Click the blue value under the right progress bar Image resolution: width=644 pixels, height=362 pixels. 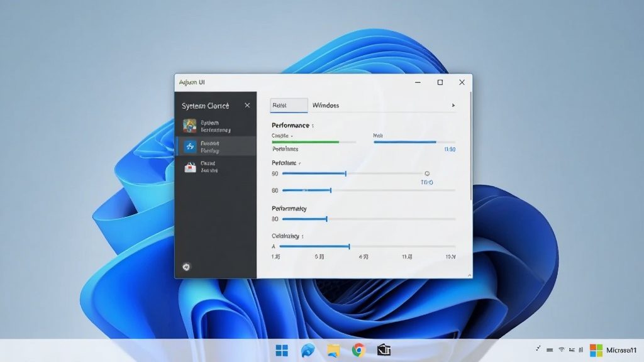tap(450, 150)
